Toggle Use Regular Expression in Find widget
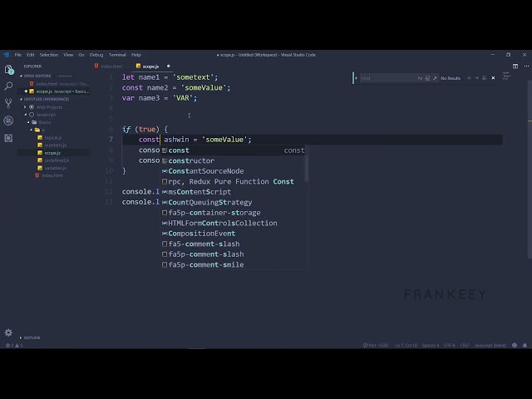Screen dimensions: 532x399 [435, 78]
